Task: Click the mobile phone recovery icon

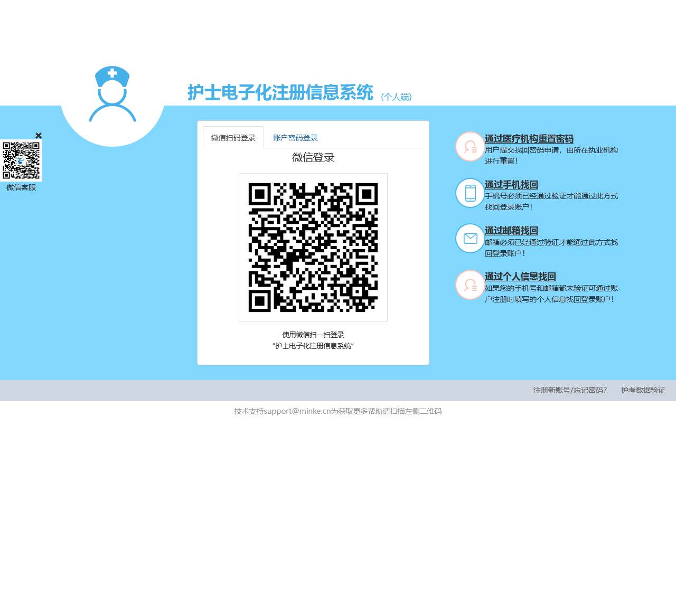Action: pos(470,193)
